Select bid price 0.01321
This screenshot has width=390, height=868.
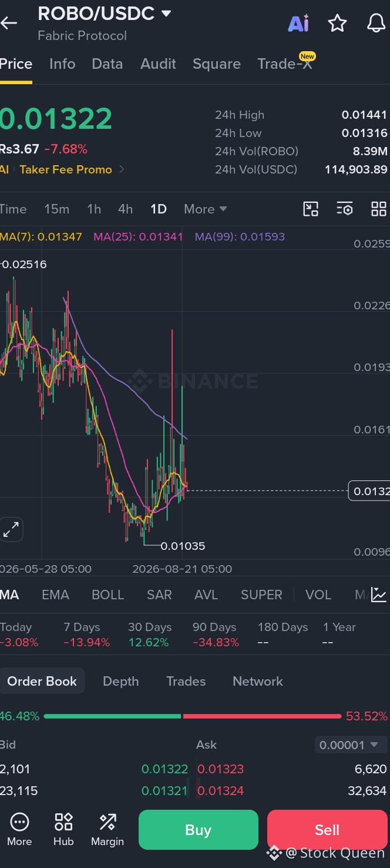tap(164, 790)
